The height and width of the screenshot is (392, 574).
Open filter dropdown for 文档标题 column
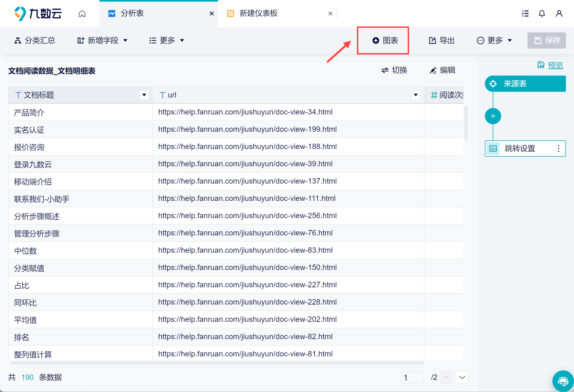(x=144, y=95)
